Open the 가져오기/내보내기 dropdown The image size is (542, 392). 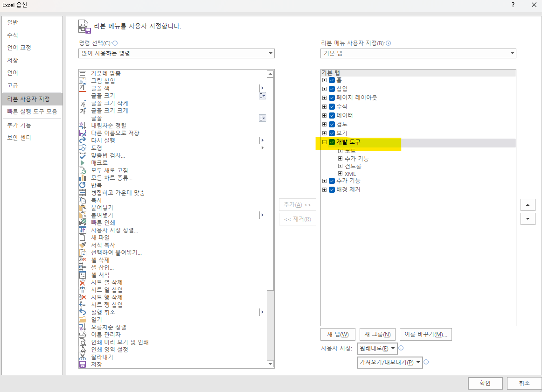click(x=389, y=362)
